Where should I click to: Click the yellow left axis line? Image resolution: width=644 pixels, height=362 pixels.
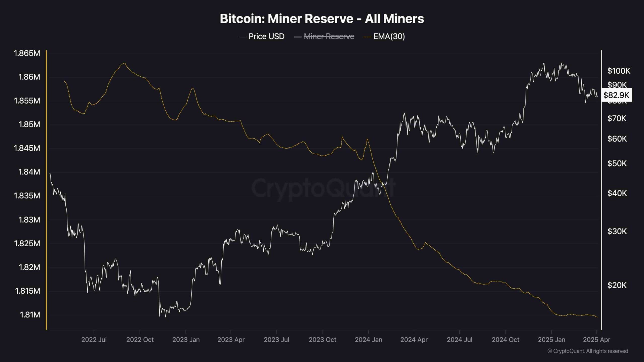tap(46, 190)
